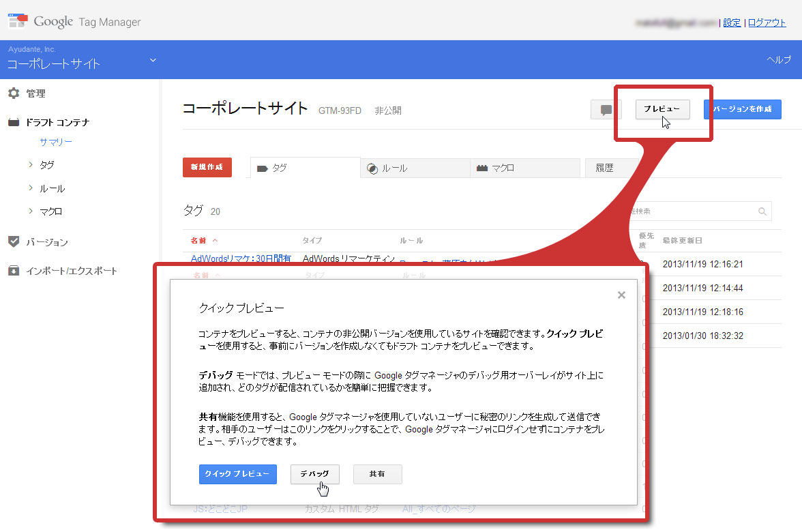Switch to the タグ tab
The height and width of the screenshot is (532, 802).
[306, 168]
